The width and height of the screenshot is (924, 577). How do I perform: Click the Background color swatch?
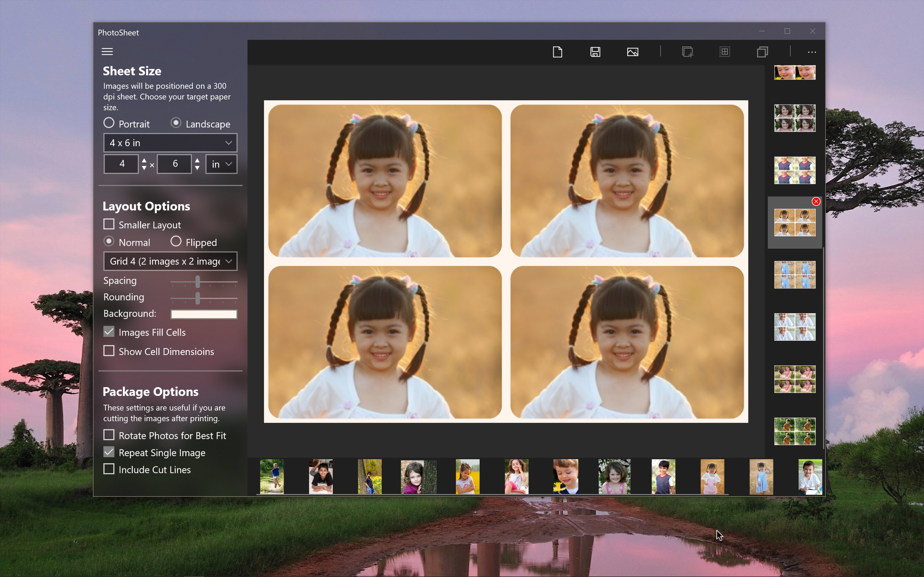(204, 314)
